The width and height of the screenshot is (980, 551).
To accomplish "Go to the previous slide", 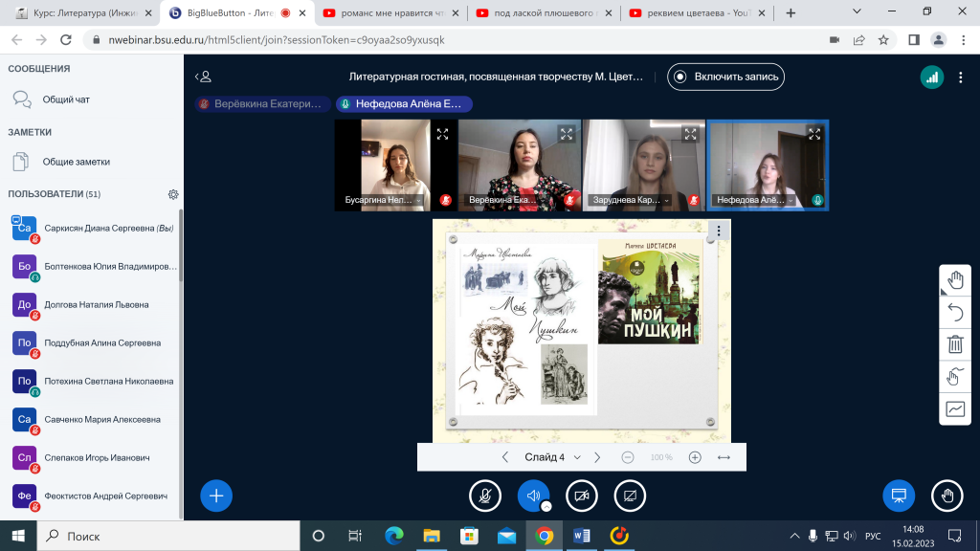I will [x=505, y=457].
